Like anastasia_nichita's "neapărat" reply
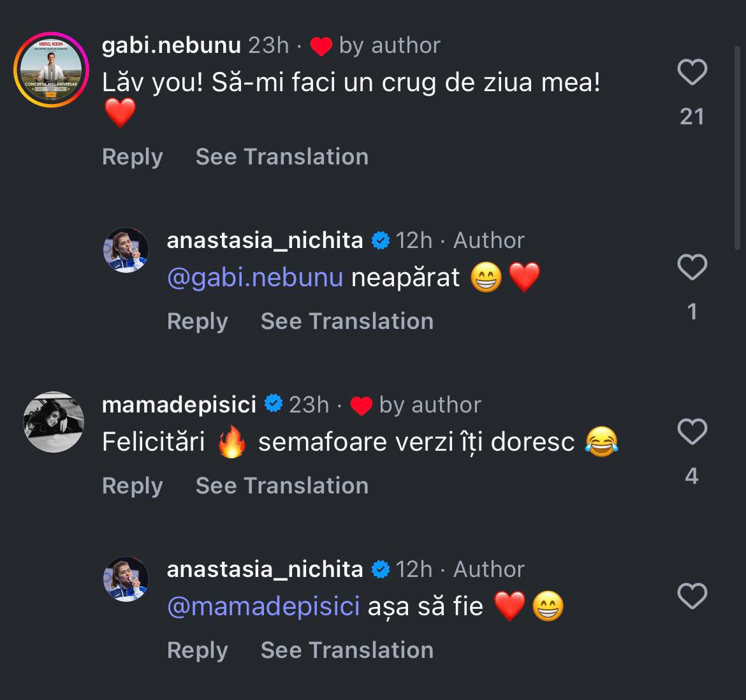746x700 pixels. (x=692, y=267)
